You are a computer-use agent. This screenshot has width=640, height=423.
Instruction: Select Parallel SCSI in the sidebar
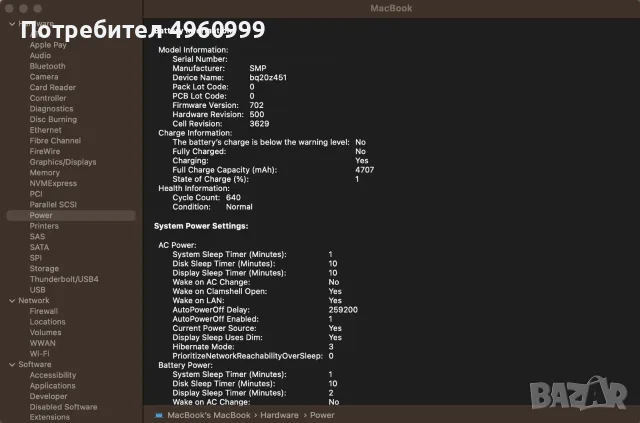(53, 205)
